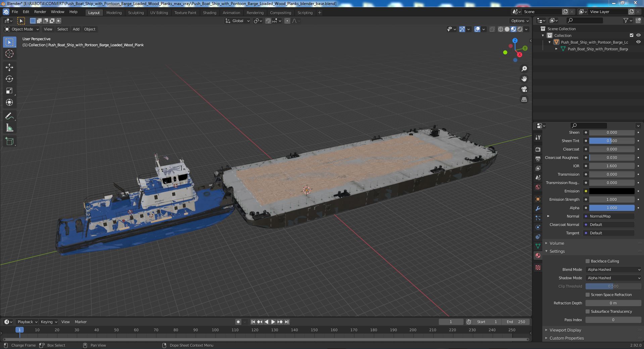Screen dimensions: 644x349
Task: Toggle proportional editing button
Action: click(x=287, y=21)
